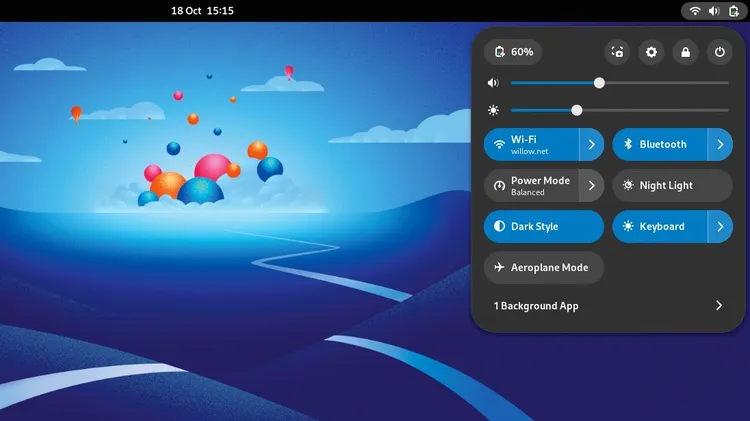Disable Dark Style
This screenshot has width=750, height=421.
544,227
